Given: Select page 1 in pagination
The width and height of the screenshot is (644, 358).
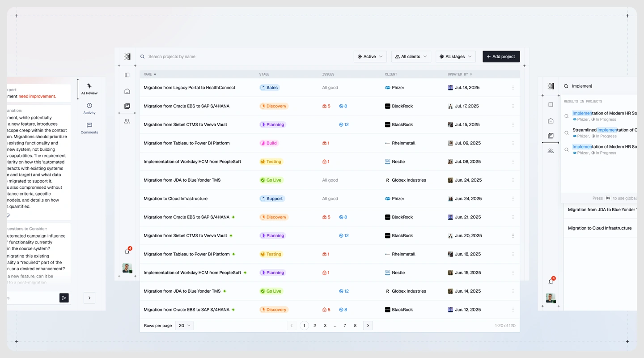Looking at the screenshot, I should click(304, 326).
